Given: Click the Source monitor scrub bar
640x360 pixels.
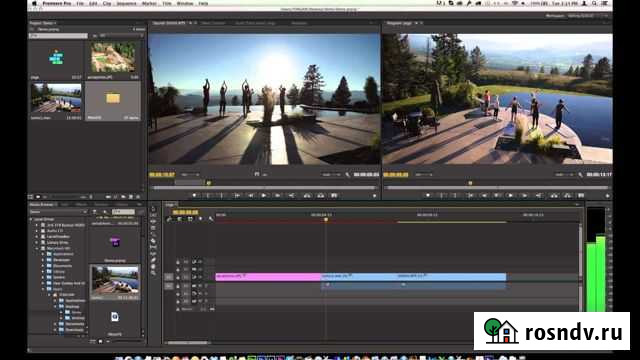Looking at the screenshot, I should 264,188.
